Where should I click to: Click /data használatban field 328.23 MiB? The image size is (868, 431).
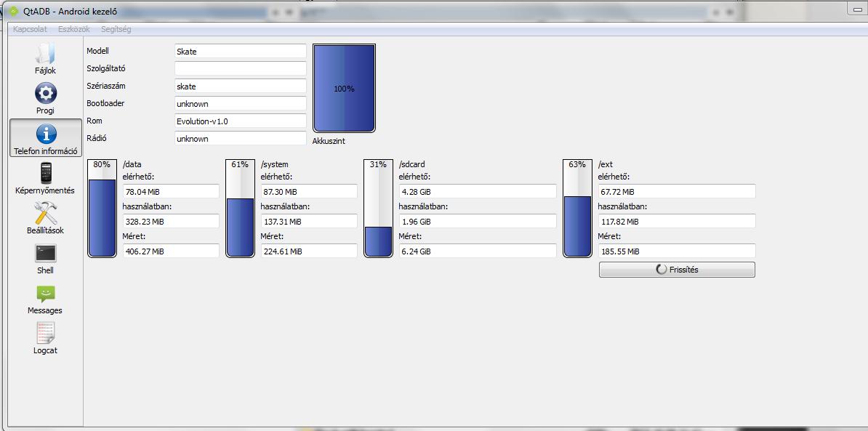(x=171, y=221)
